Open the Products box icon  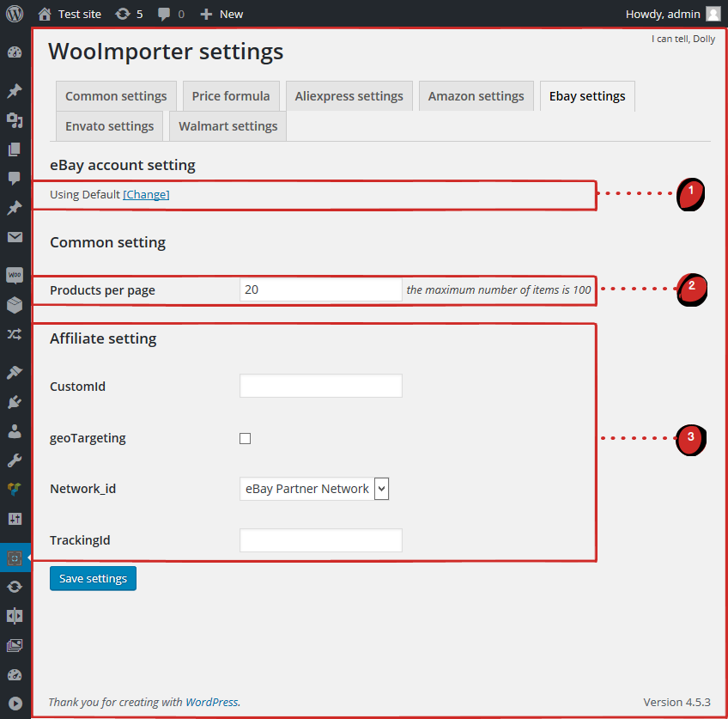[x=15, y=305]
